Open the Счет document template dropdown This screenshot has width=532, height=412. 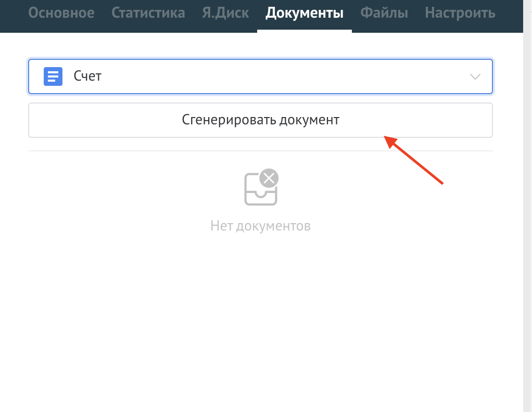(x=260, y=76)
